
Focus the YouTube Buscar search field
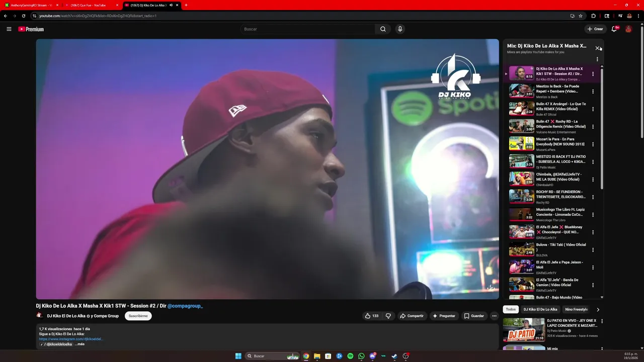[x=307, y=29]
